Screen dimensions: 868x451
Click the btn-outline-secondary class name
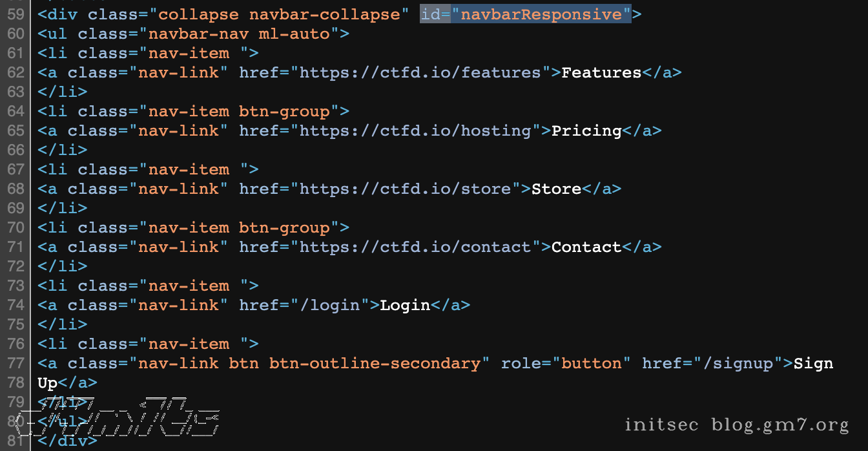click(x=375, y=363)
